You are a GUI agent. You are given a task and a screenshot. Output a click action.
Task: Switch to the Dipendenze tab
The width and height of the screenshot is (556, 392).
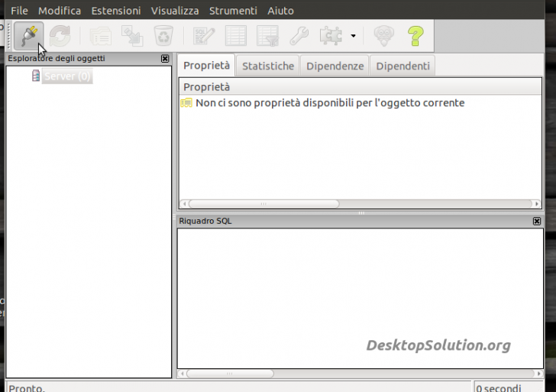tap(335, 66)
